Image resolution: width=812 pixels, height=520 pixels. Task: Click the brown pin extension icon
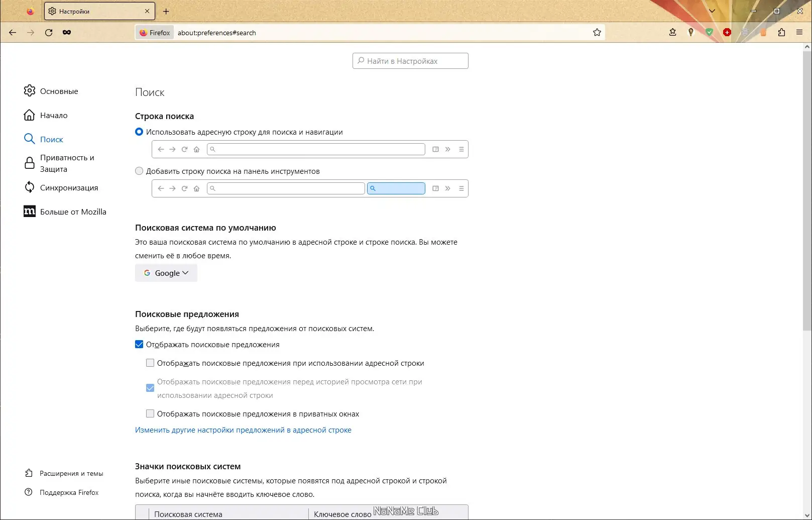691,32
